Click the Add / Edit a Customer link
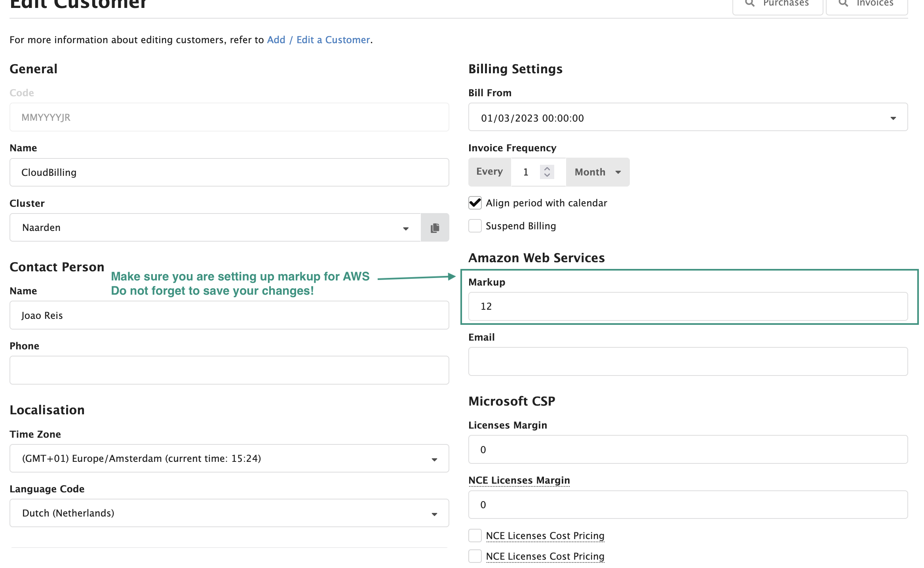The width and height of the screenshot is (924, 568). point(319,40)
